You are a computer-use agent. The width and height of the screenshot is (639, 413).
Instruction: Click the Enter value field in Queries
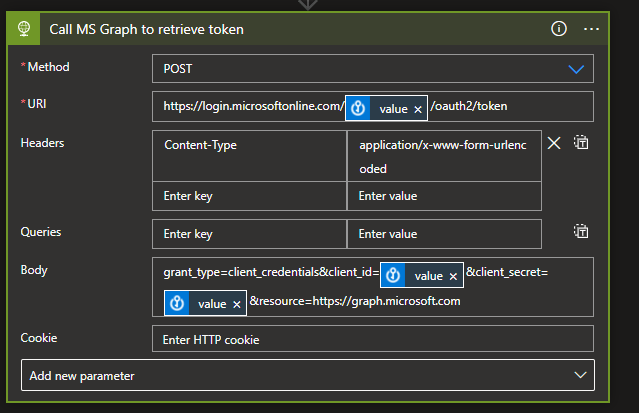pyautogui.click(x=444, y=234)
